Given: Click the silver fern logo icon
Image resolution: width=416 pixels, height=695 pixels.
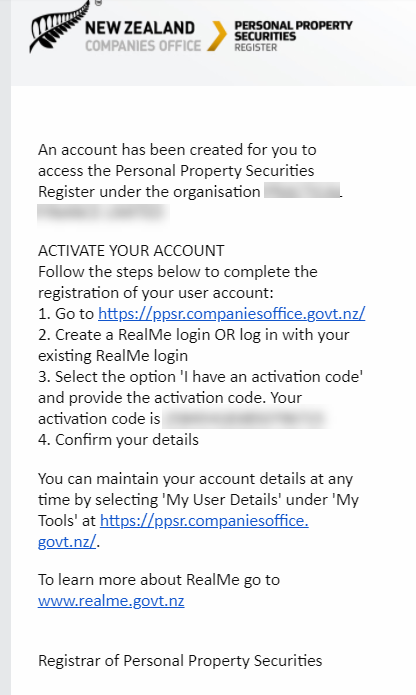Looking at the screenshot, I should 58,27.
